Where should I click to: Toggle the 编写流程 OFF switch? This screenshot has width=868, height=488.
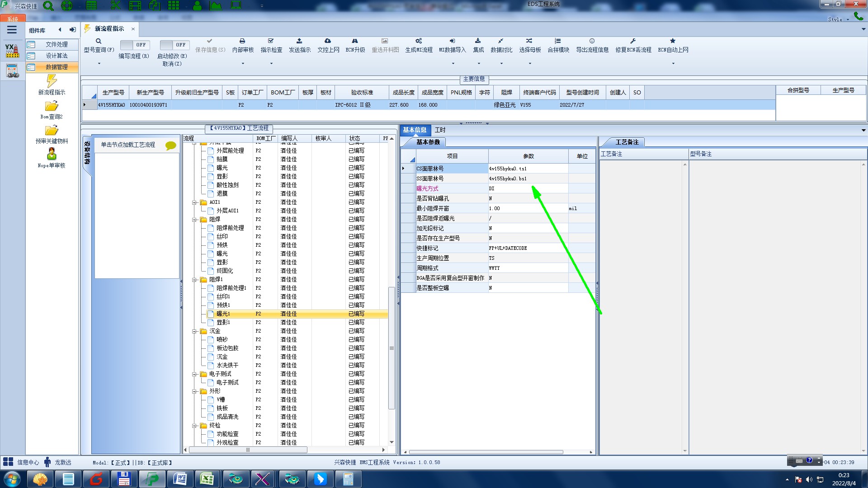click(134, 45)
